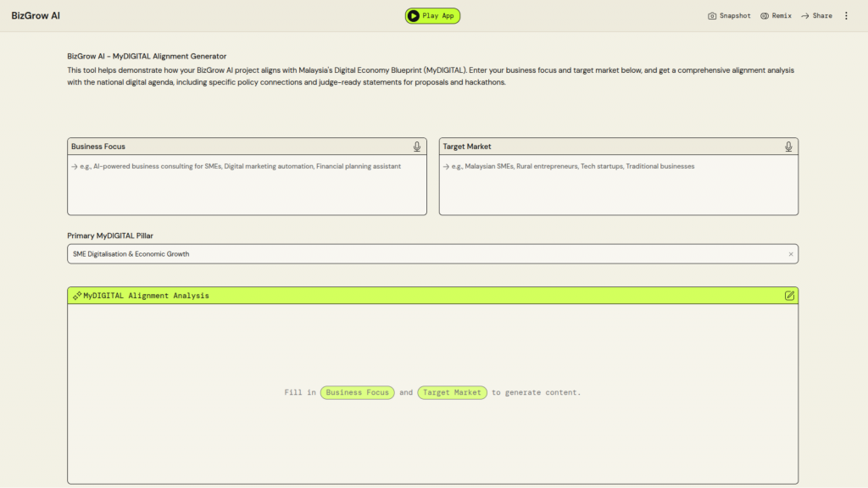Click the sparkle icon beside MyDIGITAL Alignment Analysis
Image resolution: width=868 pixels, height=488 pixels.
(x=77, y=296)
